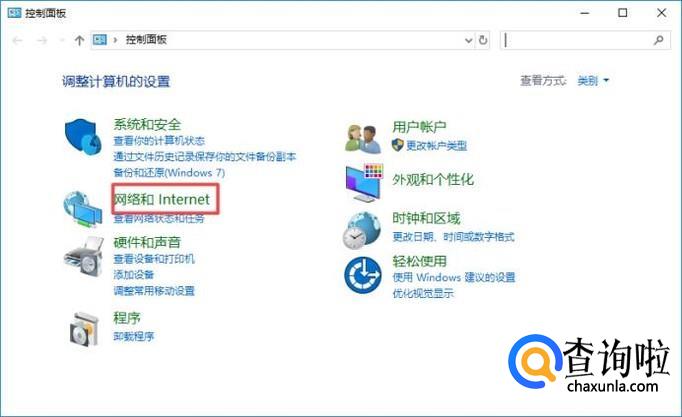Image resolution: width=682 pixels, height=417 pixels.
Task: Open 通过文件历史记录保存你的文件备份副本 link
Action: (x=204, y=157)
